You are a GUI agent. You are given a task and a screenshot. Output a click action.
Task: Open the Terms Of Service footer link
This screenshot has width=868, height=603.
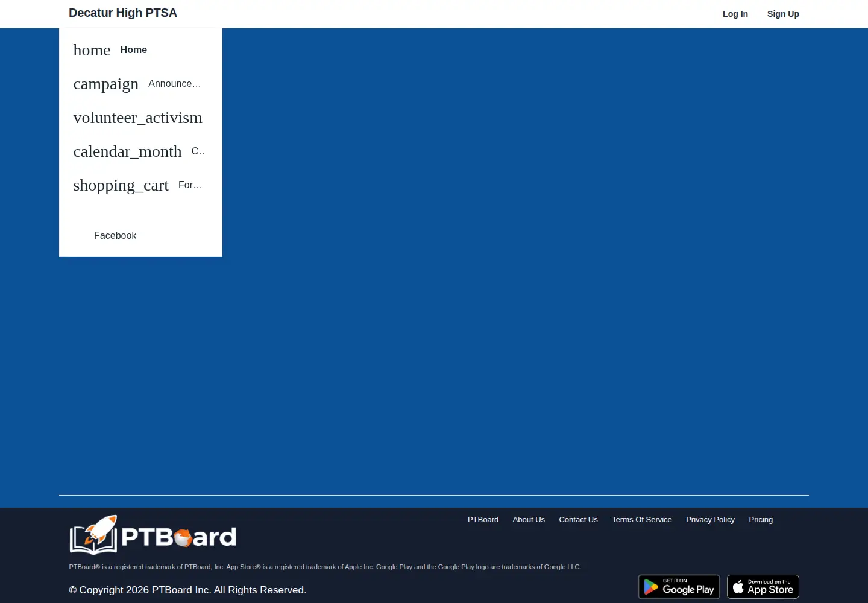642,520
